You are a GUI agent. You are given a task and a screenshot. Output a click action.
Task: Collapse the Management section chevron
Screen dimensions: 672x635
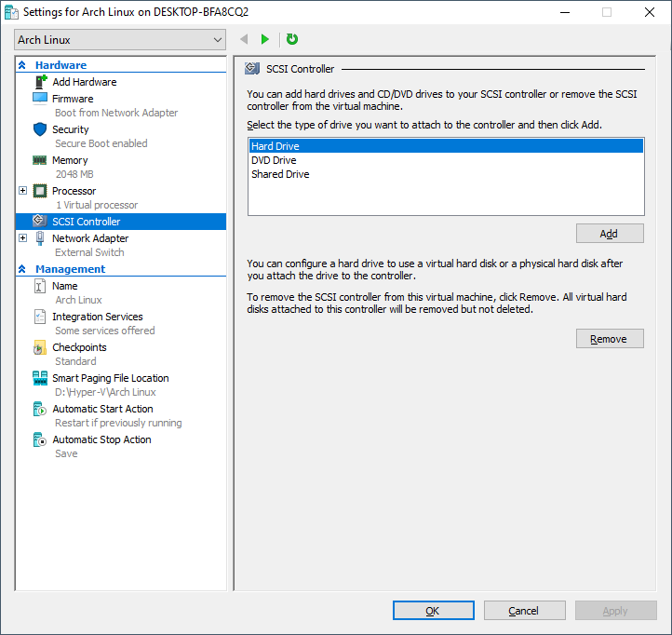click(22, 269)
